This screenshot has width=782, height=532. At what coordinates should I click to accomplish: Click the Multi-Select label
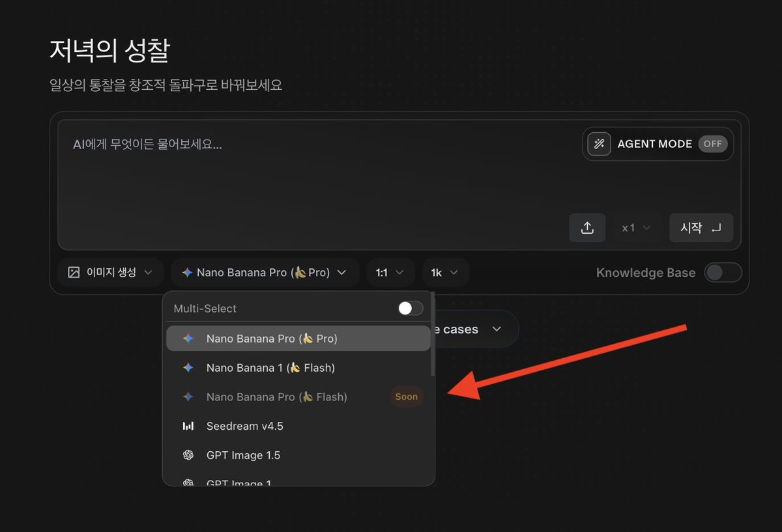[205, 308]
